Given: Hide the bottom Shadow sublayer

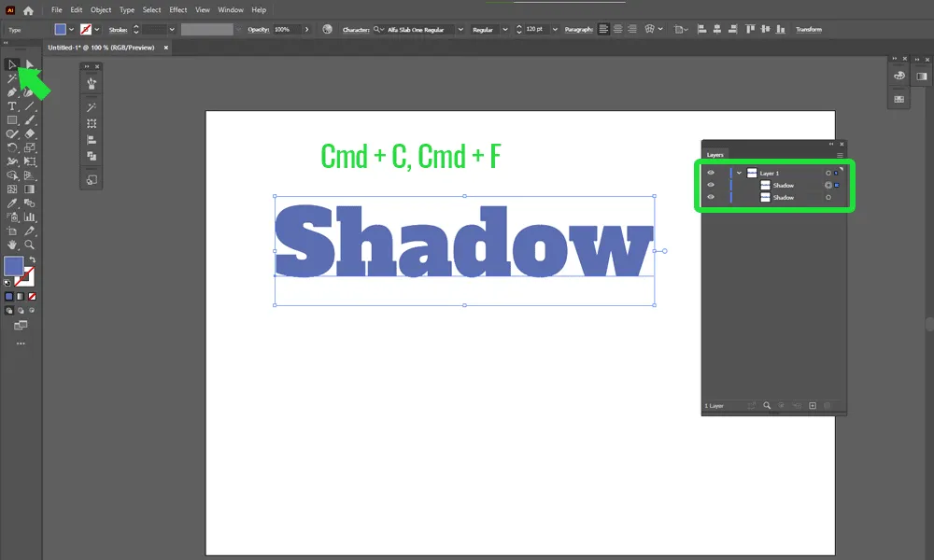Looking at the screenshot, I should tap(711, 197).
